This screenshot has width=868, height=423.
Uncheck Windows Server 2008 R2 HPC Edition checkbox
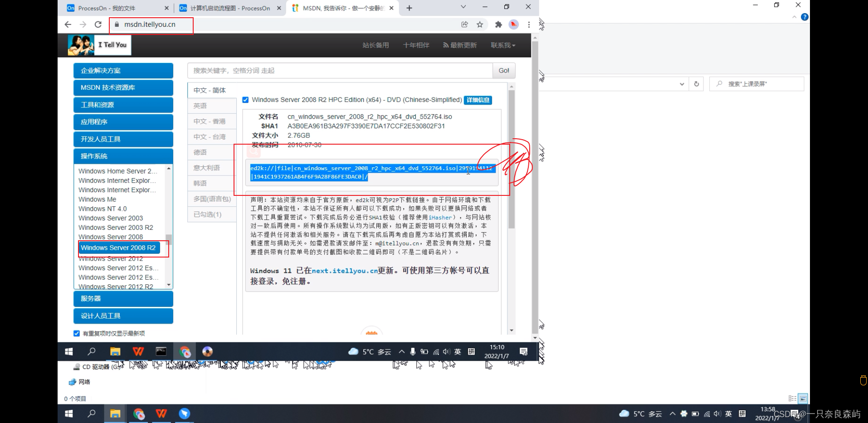click(x=245, y=100)
